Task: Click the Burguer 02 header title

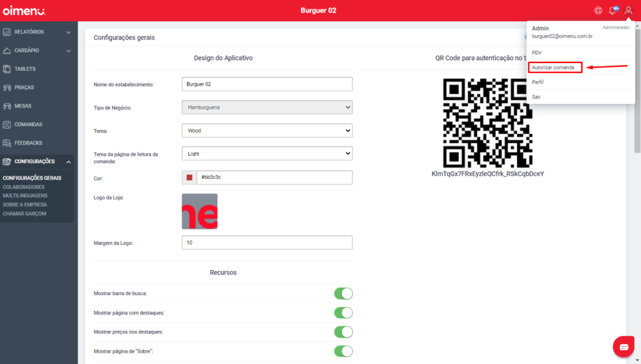Action: [x=319, y=11]
